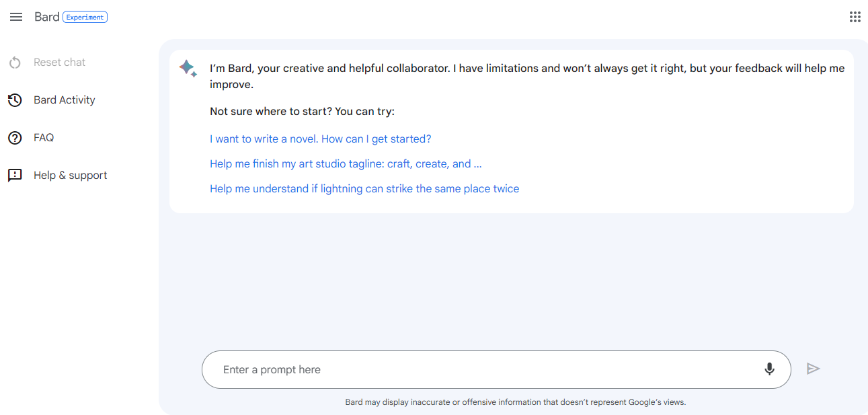Open Help & support in sidebar
This screenshot has height=415, width=868.
tap(71, 176)
